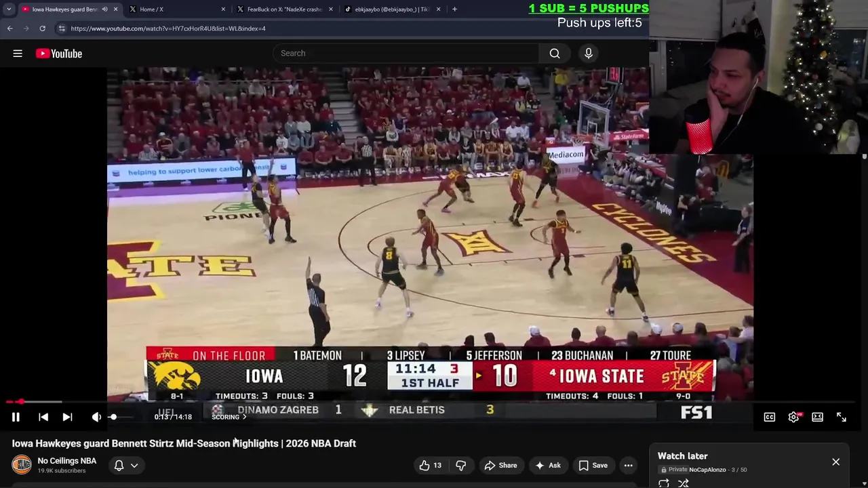Open browser tab search dropdown
The image size is (868, 488).
(x=9, y=9)
